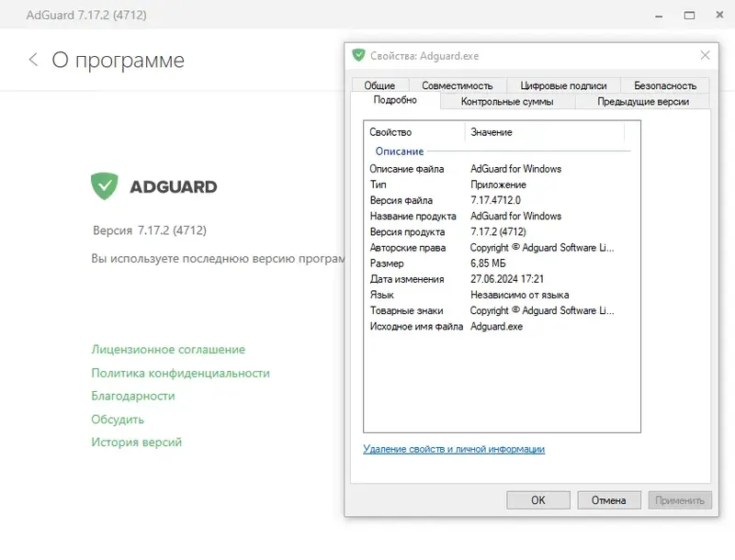Maximize the AdGuard main window
Screen dimensions: 735x560
click(x=689, y=16)
